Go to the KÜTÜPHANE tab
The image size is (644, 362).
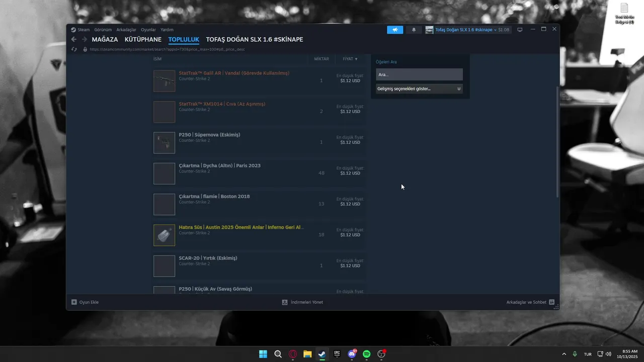click(143, 39)
